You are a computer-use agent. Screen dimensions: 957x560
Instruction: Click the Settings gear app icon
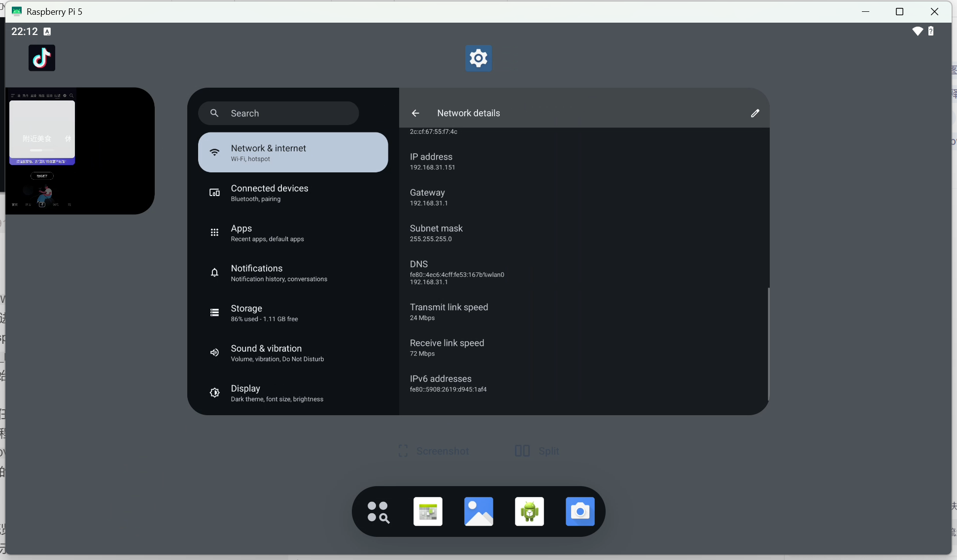[x=478, y=59]
